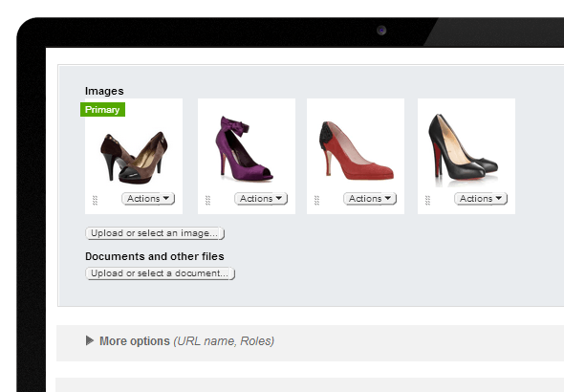Open Actions dropdown under black shoe image
Viewport: 564px width, 392px height.
[481, 199]
